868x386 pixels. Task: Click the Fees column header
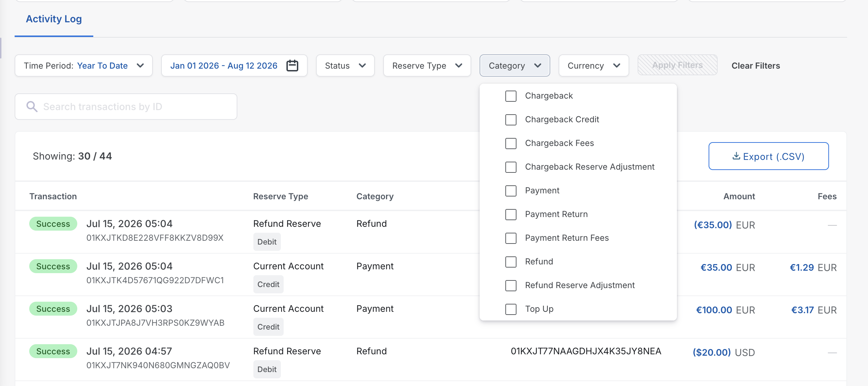827,196
